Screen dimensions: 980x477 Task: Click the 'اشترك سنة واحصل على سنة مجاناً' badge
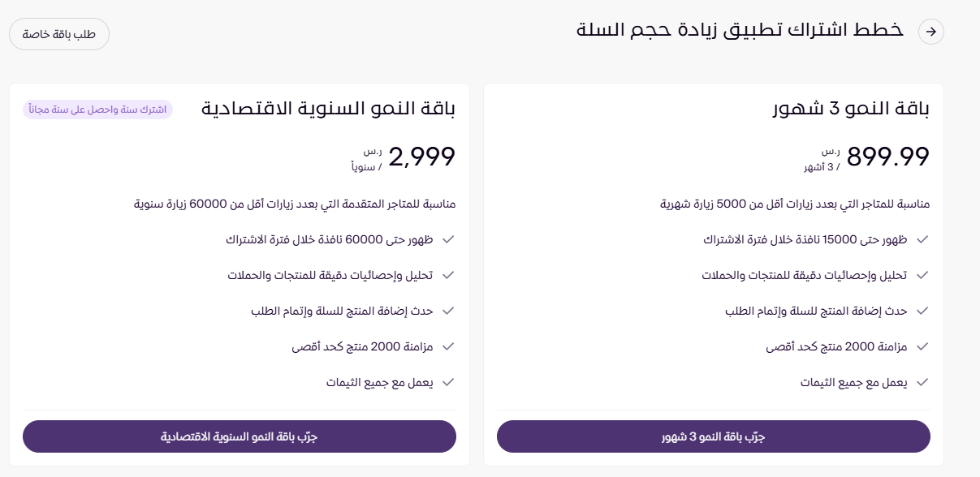[x=97, y=110]
